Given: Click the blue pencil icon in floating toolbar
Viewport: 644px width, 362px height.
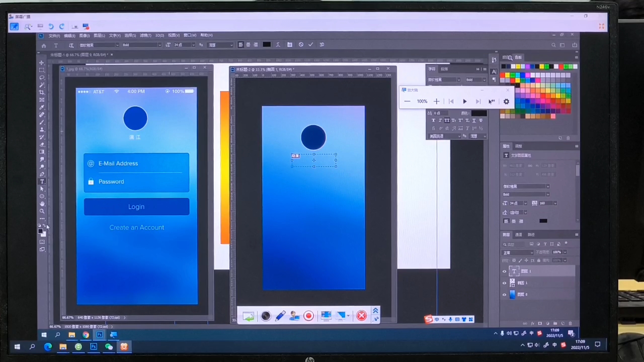Looking at the screenshot, I should pos(280,316).
